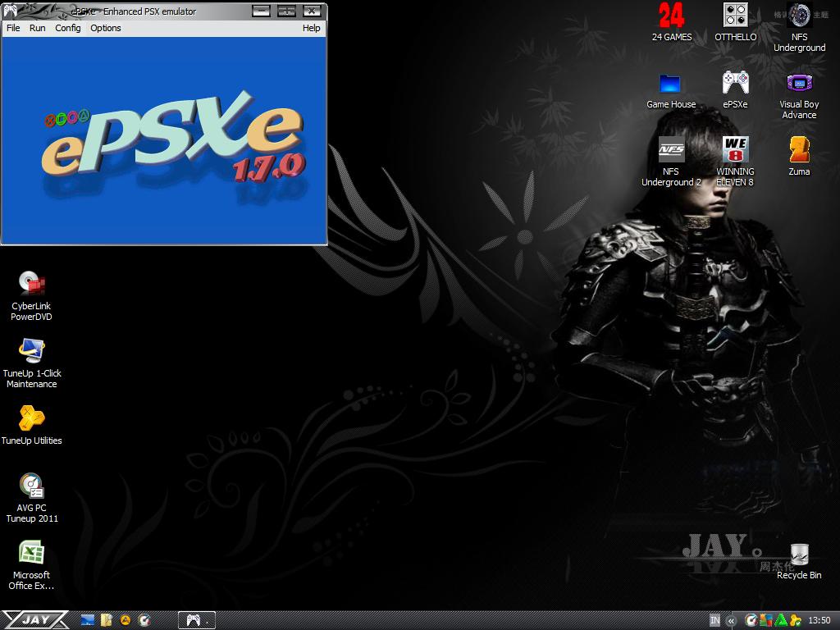Click the JAY start button
The height and width of the screenshot is (630, 840).
pos(34,620)
